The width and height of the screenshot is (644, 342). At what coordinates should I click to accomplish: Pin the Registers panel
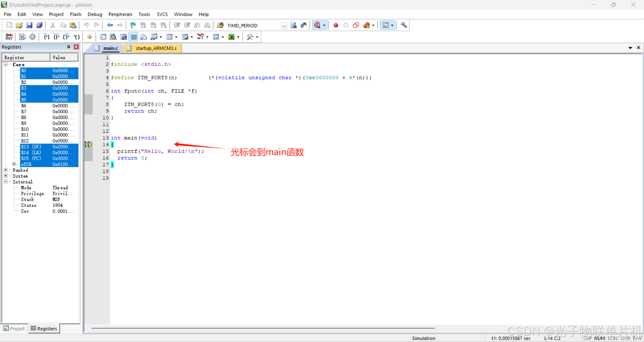click(x=68, y=47)
